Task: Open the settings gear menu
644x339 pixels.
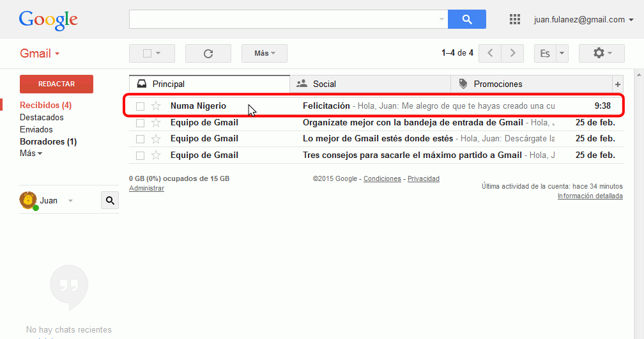Action: [x=602, y=54]
